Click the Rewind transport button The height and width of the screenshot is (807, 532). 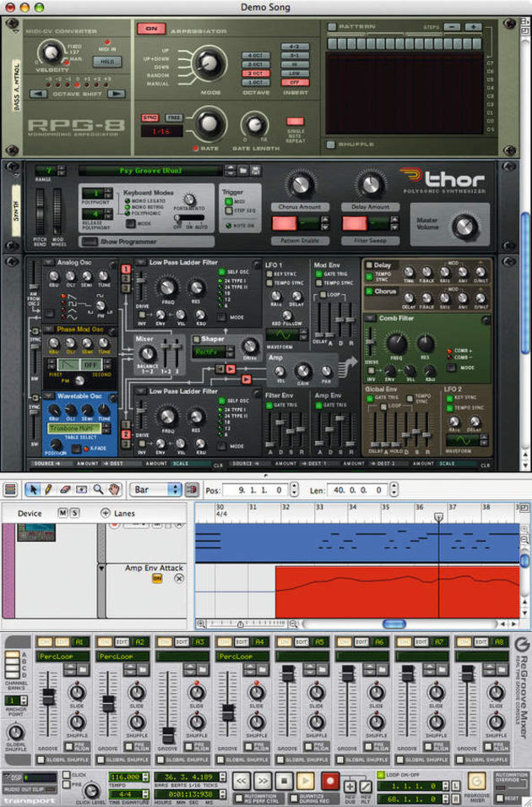click(x=241, y=781)
